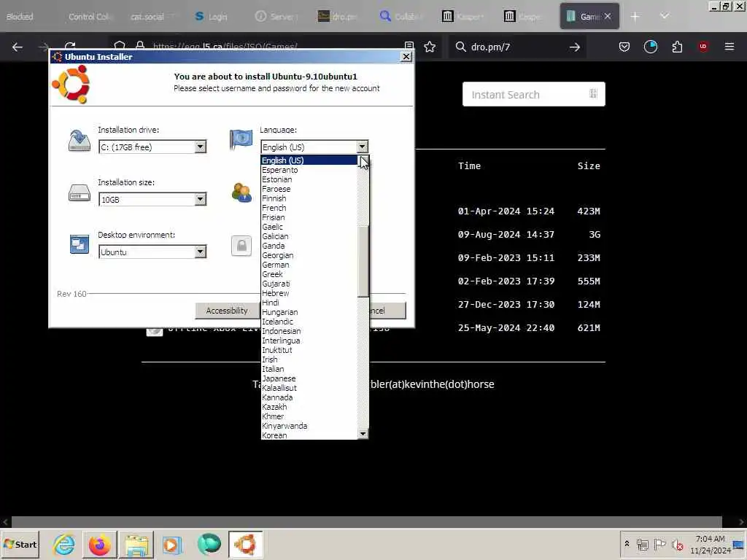Show hidden tray icons
This screenshot has height=560, width=747.
tap(627, 543)
